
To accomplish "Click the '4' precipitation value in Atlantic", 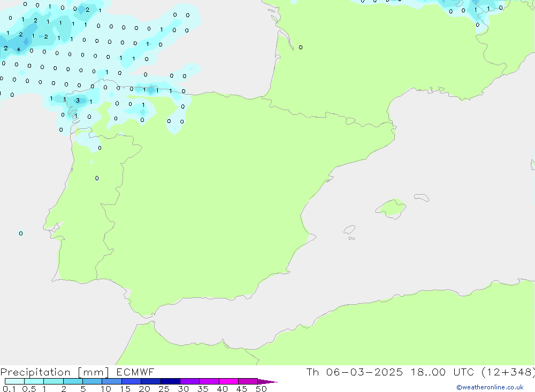I will pyautogui.click(x=18, y=50).
